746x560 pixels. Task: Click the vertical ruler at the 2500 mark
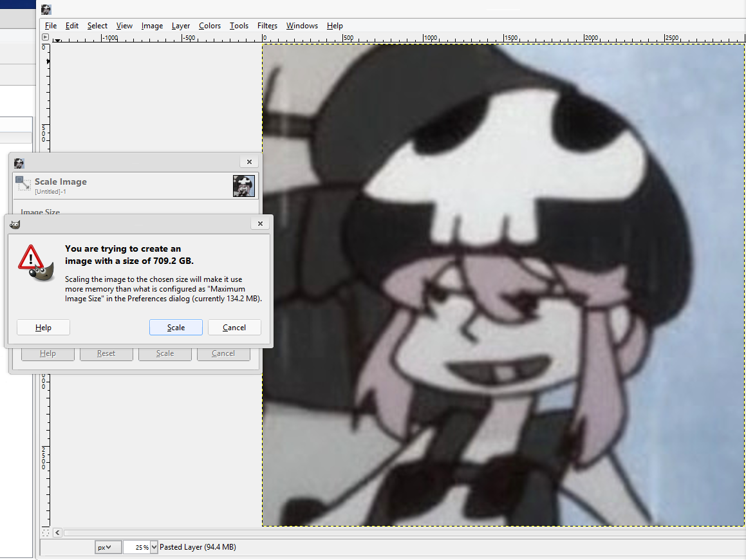tap(44, 458)
